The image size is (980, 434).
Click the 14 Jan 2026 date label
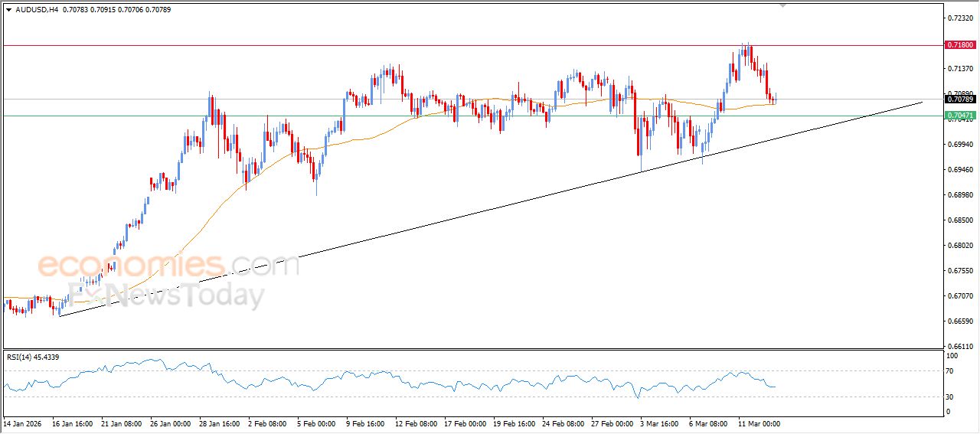[23, 423]
